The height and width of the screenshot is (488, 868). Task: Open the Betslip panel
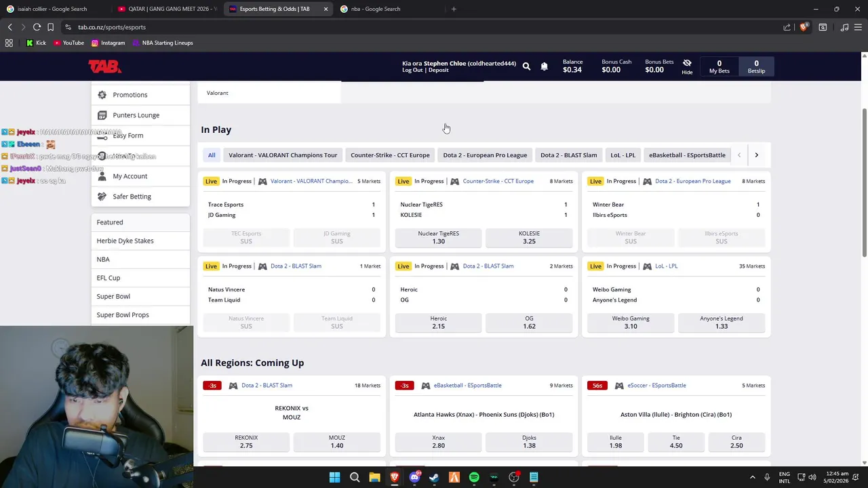coord(756,66)
